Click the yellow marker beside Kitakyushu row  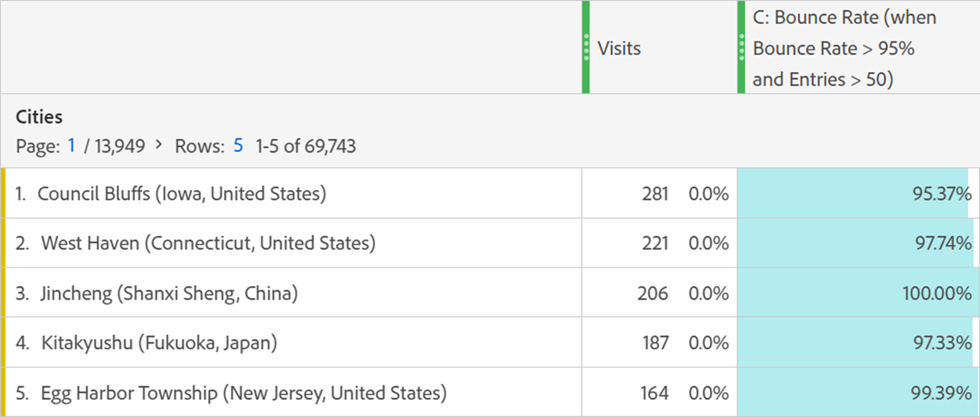pos(3,342)
